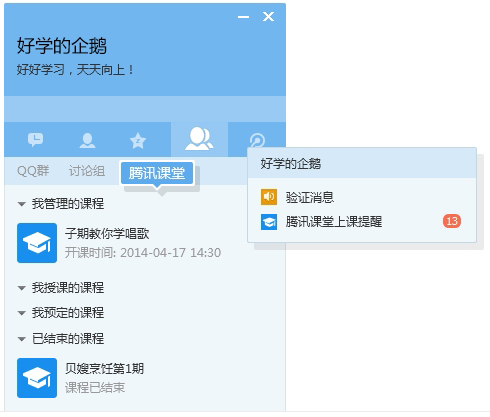490x417 pixels.
Task: Expand the 我授课的课程 section arrow
Action: pos(22,288)
